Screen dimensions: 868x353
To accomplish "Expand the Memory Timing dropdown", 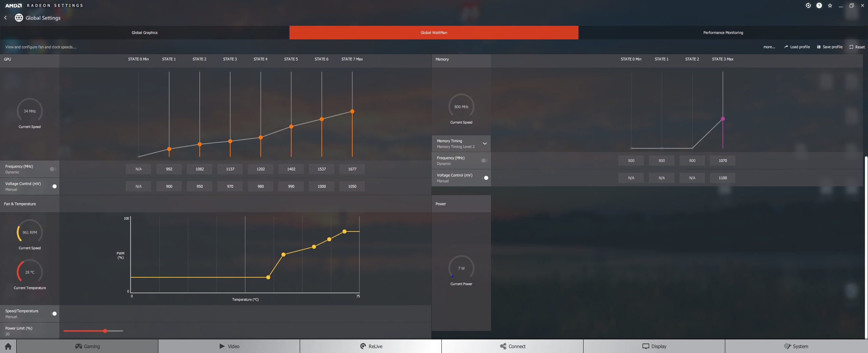I will [x=485, y=144].
